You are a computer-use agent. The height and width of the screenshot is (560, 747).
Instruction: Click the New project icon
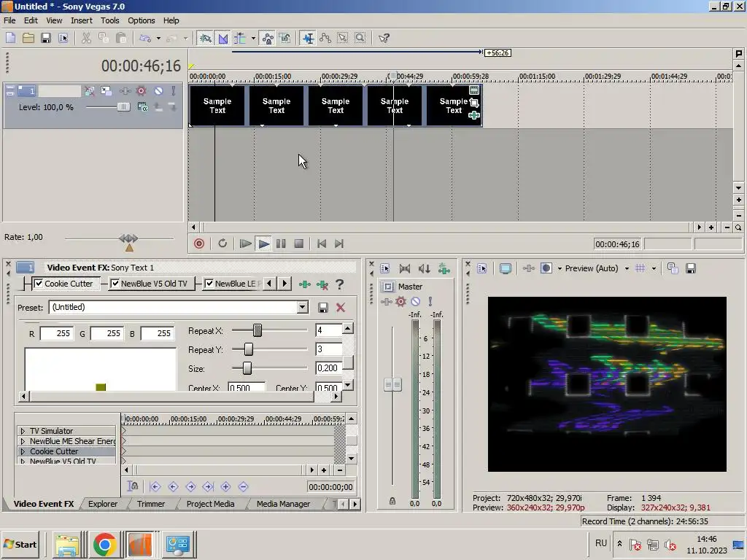pyautogui.click(x=10, y=38)
